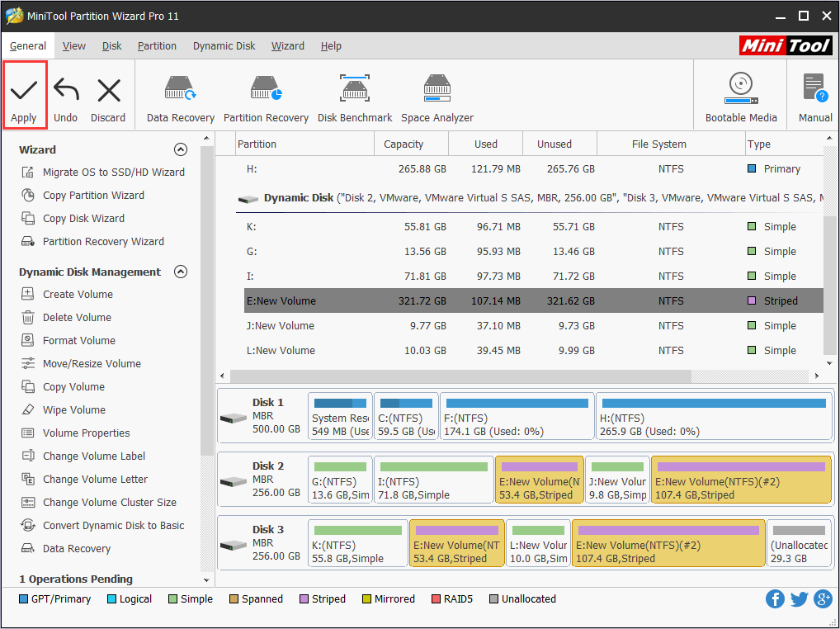Launch the Copy Disk Wizard
Image resolution: width=840 pixels, height=629 pixels.
[73, 218]
